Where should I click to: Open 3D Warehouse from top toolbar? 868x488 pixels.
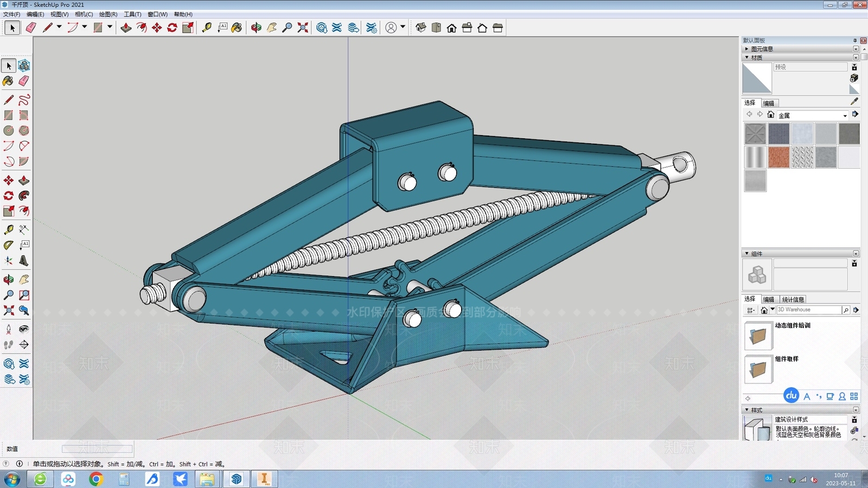tap(322, 28)
